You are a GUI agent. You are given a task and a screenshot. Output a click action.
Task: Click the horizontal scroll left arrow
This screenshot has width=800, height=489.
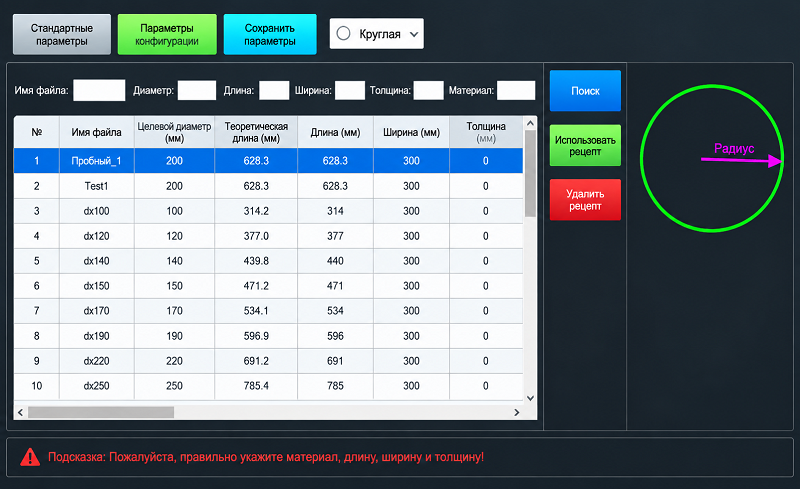click(20, 412)
